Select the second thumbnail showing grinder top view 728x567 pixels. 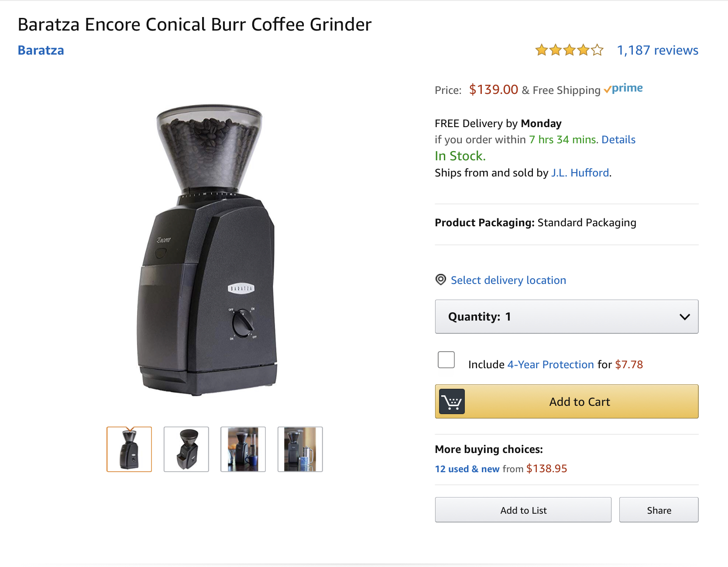pyautogui.click(x=186, y=449)
